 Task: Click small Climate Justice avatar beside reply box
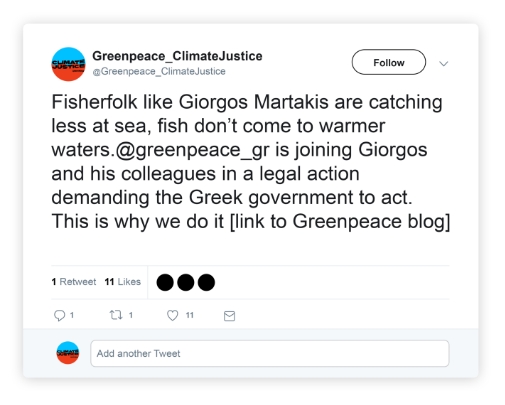pyautogui.click(x=68, y=353)
